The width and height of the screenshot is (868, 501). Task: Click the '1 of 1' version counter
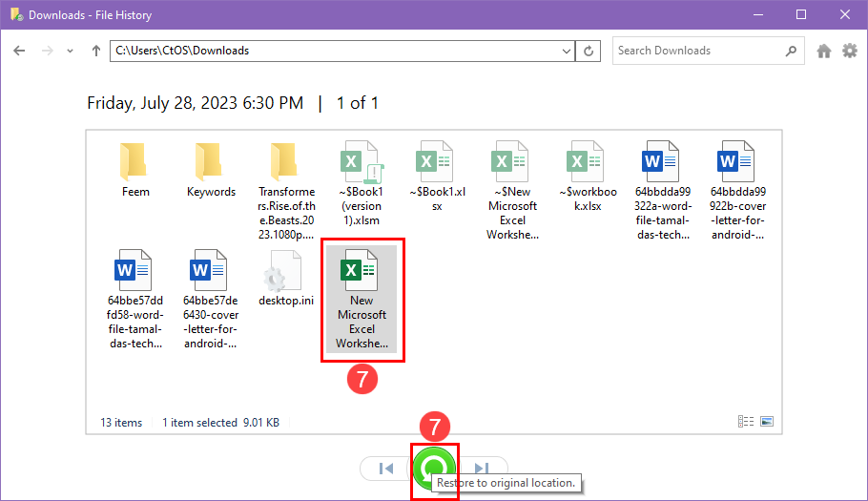(358, 103)
